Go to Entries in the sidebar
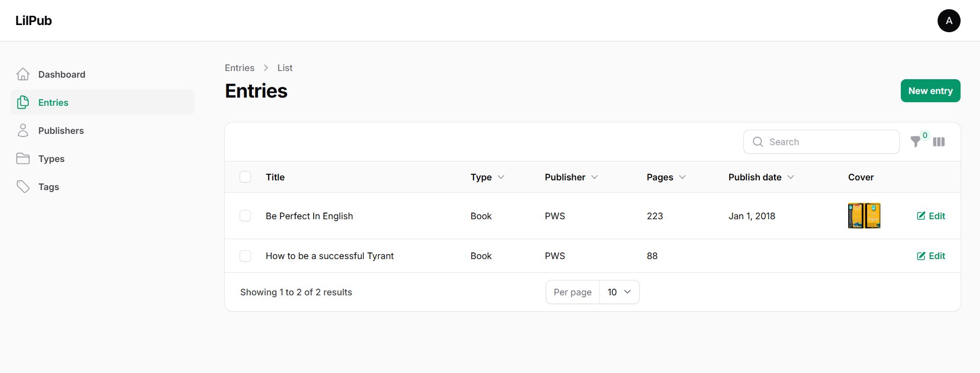The width and height of the screenshot is (980, 373). pyautogui.click(x=53, y=103)
